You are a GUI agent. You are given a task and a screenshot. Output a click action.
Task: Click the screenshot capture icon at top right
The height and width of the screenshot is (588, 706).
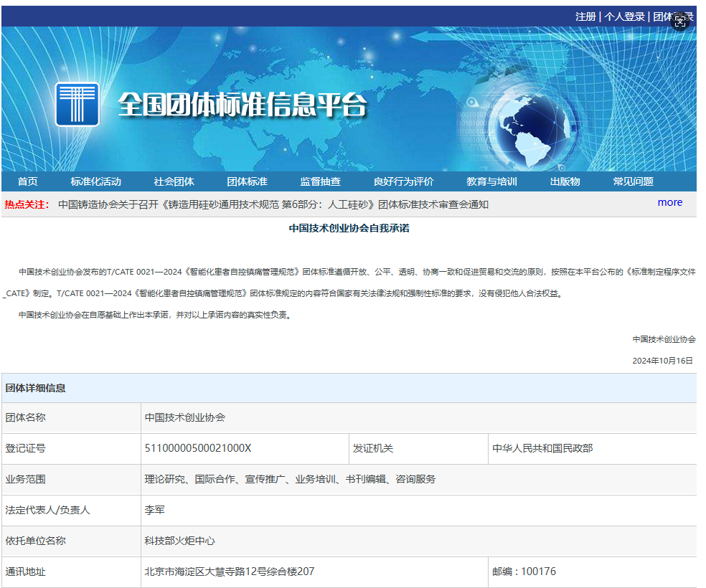tap(680, 22)
